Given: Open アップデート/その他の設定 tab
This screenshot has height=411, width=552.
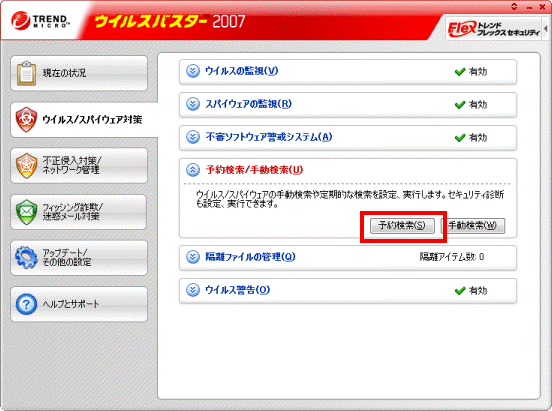Looking at the screenshot, I should 79,257.
